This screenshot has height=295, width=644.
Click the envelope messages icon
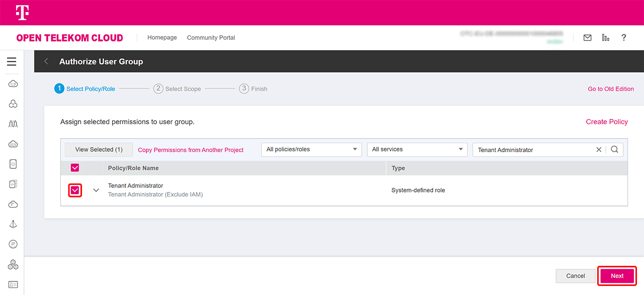click(587, 38)
